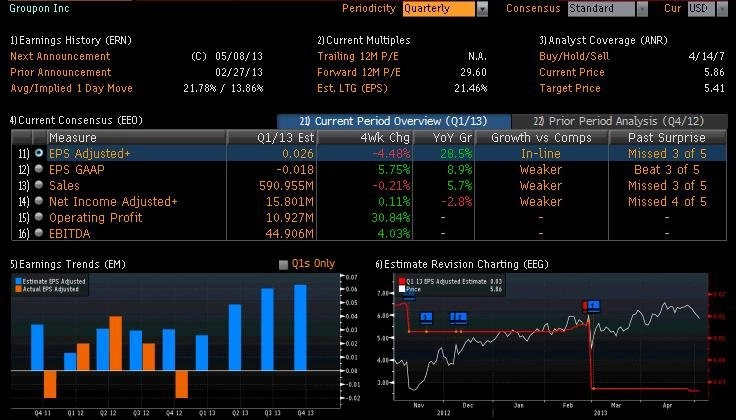Screen dimensions: 736x420
Task: Switch to Prior Period Analysis (Q4/12) tab
Action: 619,121
